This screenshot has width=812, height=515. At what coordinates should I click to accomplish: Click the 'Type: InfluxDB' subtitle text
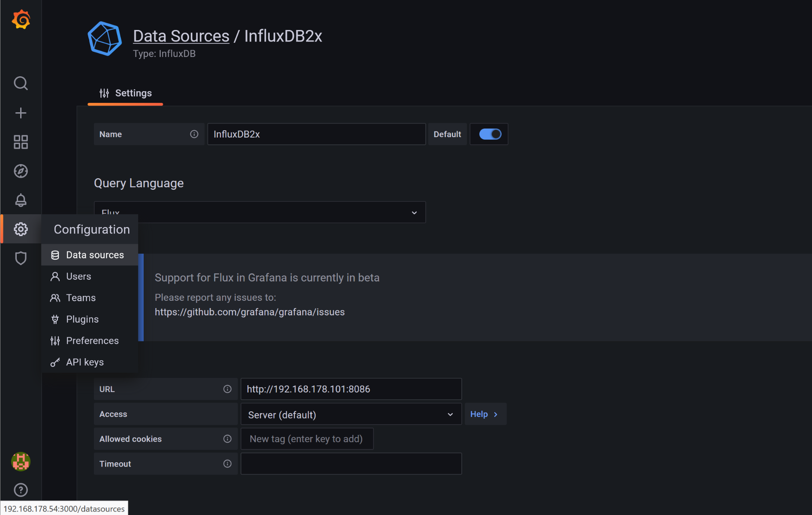pos(164,54)
